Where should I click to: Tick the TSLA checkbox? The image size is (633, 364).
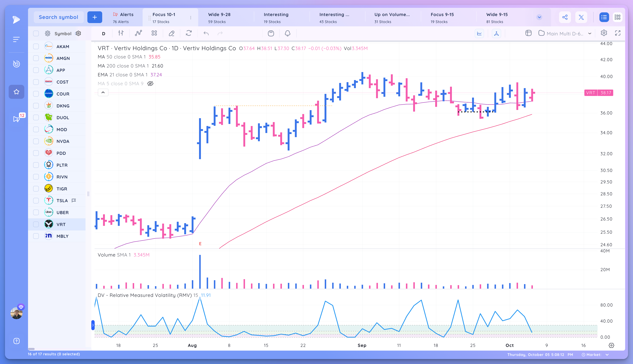click(x=36, y=201)
